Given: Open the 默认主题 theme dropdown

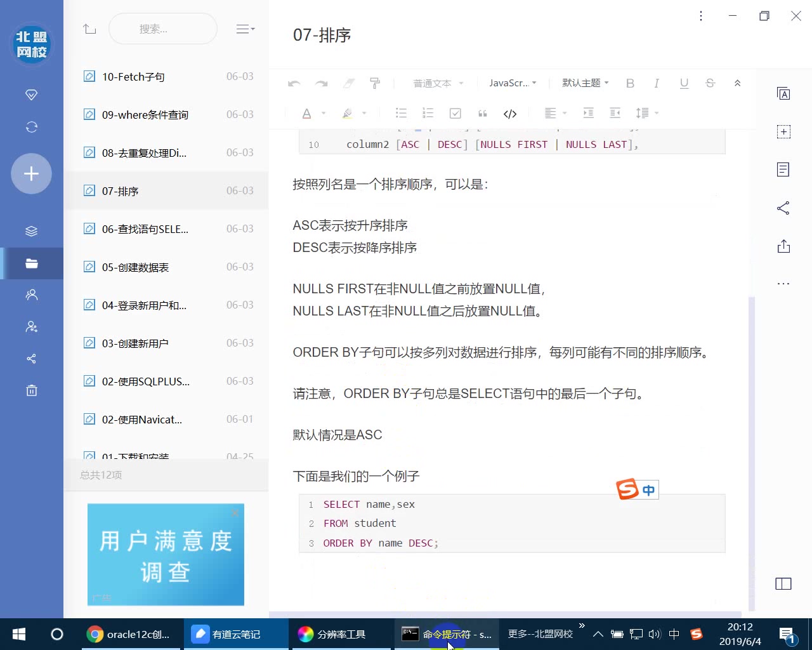Looking at the screenshot, I should point(584,83).
